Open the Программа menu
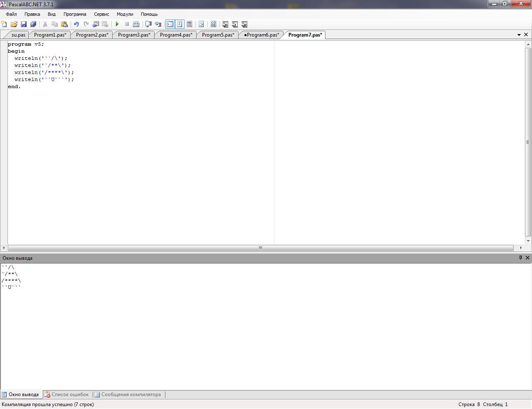The width and height of the screenshot is (532, 409). click(x=75, y=14)
